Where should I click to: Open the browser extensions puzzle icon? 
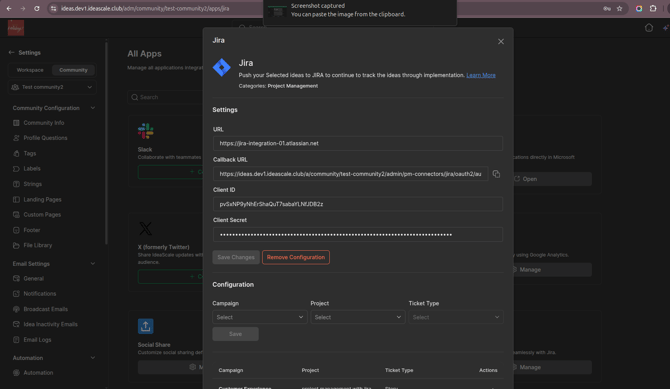(653, 9)
